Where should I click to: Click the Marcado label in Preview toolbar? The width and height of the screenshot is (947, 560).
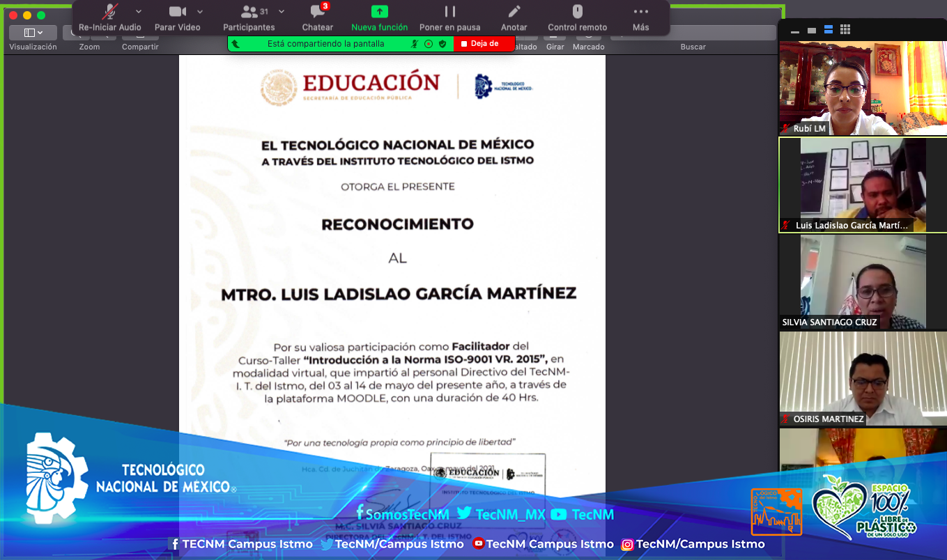[589, 47]
